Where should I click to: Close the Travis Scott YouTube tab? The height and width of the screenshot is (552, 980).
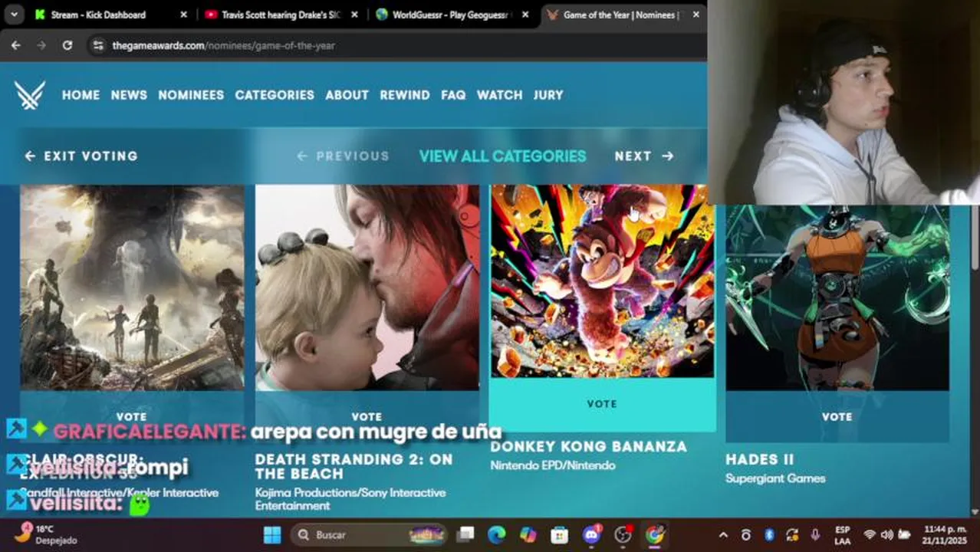[x=354, y=15]
